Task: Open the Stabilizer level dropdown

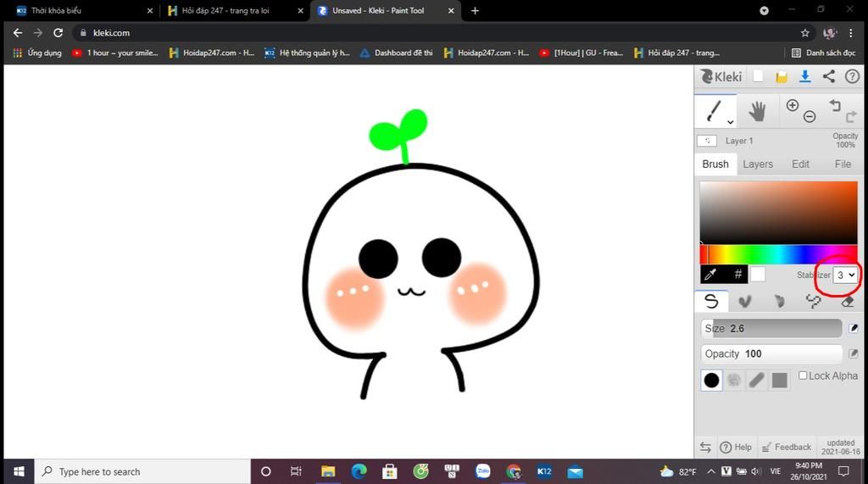Action: coord(846,275)
